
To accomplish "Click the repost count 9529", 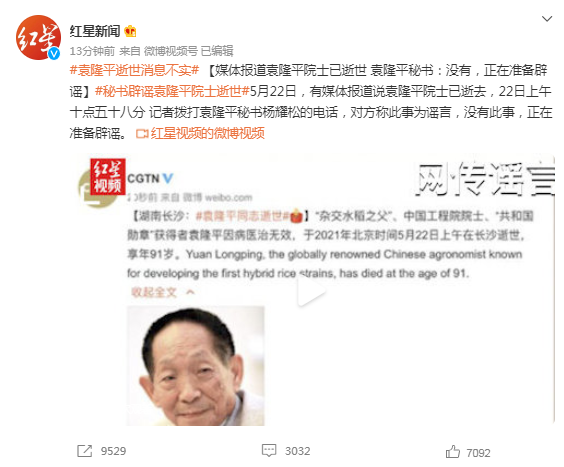I will 113,451.
